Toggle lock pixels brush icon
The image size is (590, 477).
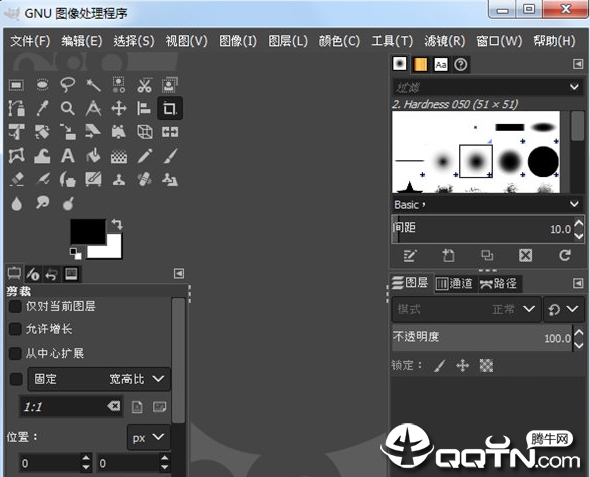(x=439, y=366)
